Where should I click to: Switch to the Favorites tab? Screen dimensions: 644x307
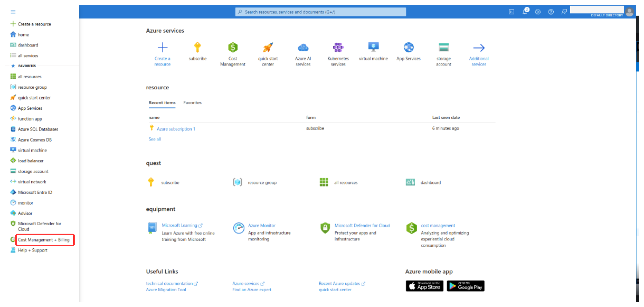pyautogui.click(x=192, y=103)
